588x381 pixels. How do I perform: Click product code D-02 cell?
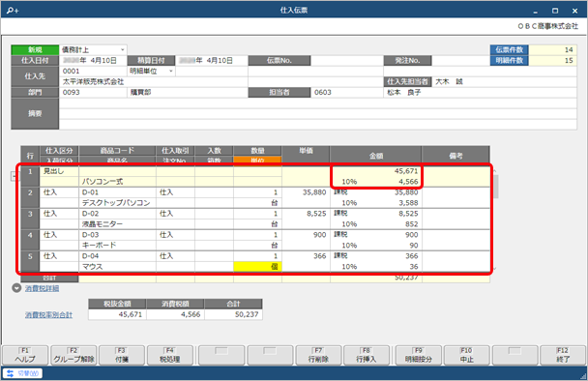point(117,214)
